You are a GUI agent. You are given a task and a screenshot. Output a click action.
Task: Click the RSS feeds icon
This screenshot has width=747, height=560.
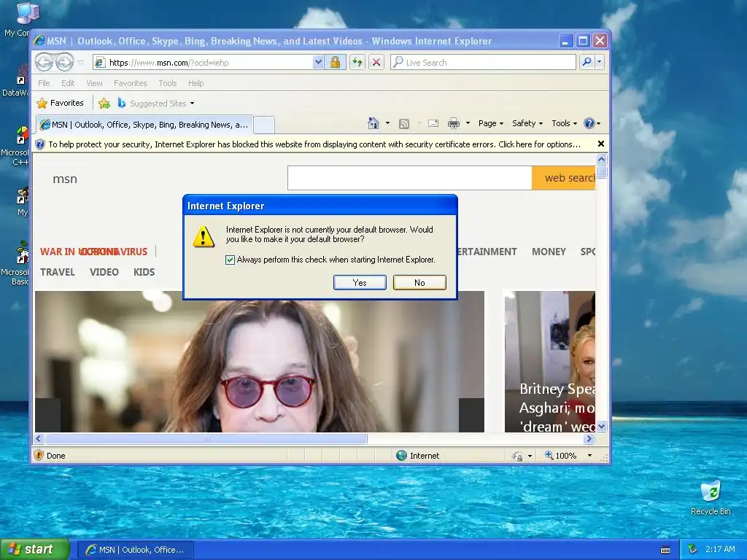coord(404,124)
